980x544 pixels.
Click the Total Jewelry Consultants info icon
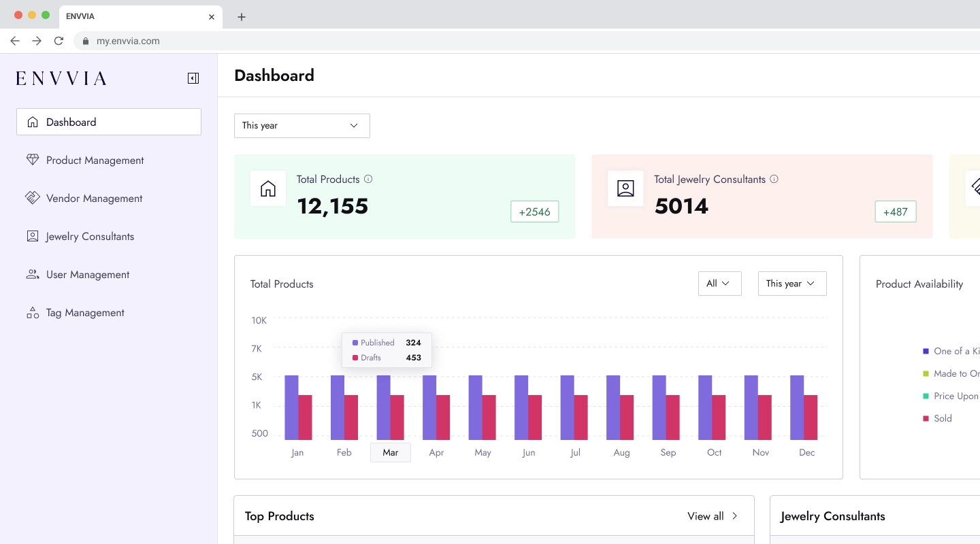(774, 179)
